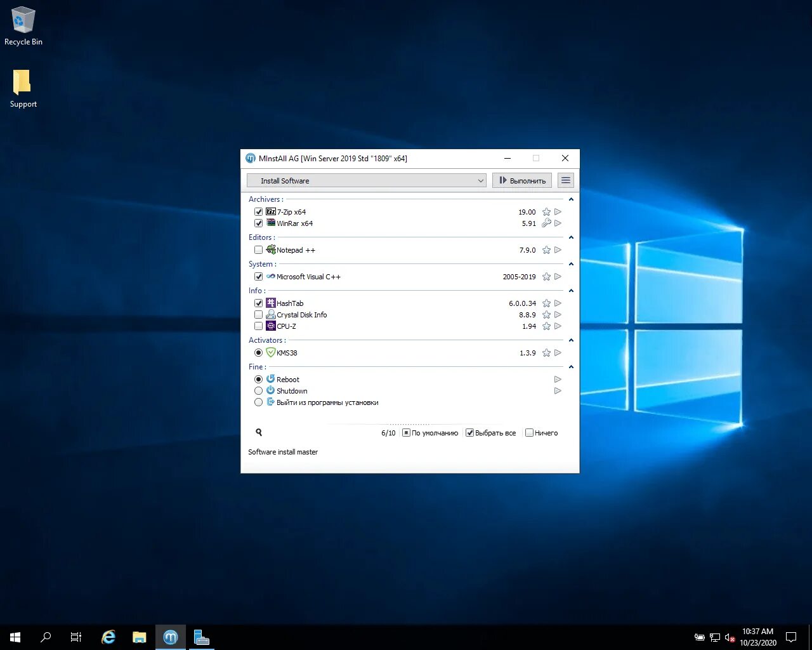Run WinRar x64 with its play arrow
The image size is (812, 650).
(x=558, y=223)
